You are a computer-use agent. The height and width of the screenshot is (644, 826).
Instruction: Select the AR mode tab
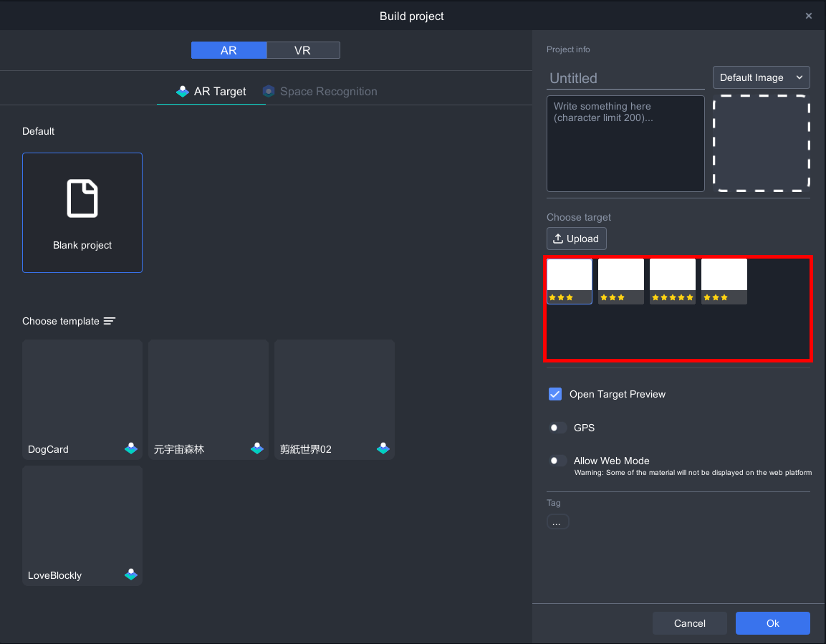coord(229,50)
